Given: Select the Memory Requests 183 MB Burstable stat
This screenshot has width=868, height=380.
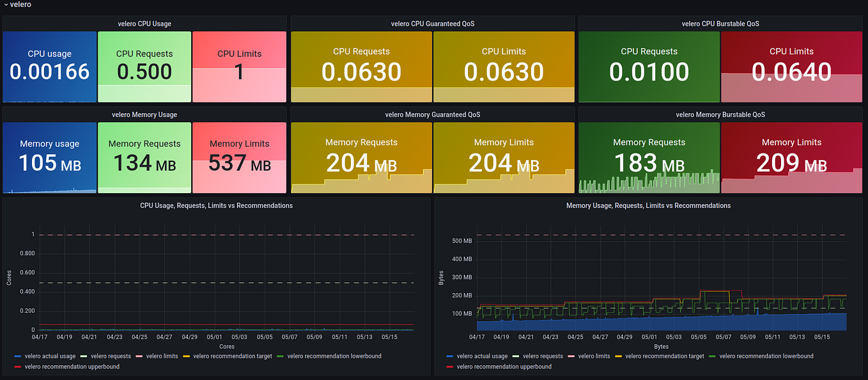Looking at the screenshot, I should pyautogui.click(x=649, y=157).
